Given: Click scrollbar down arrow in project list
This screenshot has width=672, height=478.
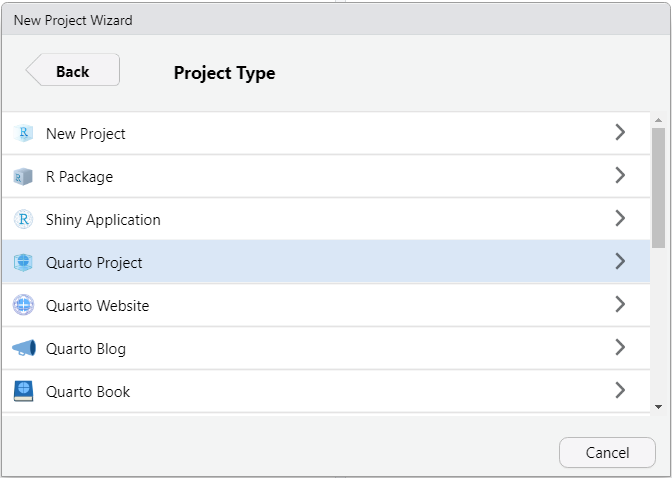Looking at the screenshot, I should point(658,406).
